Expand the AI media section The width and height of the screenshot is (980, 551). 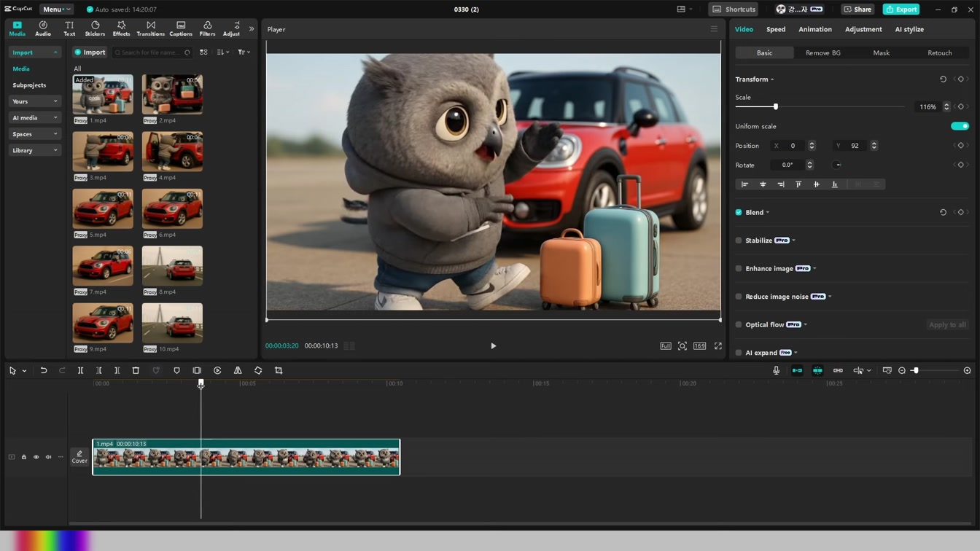pos(34,117)
